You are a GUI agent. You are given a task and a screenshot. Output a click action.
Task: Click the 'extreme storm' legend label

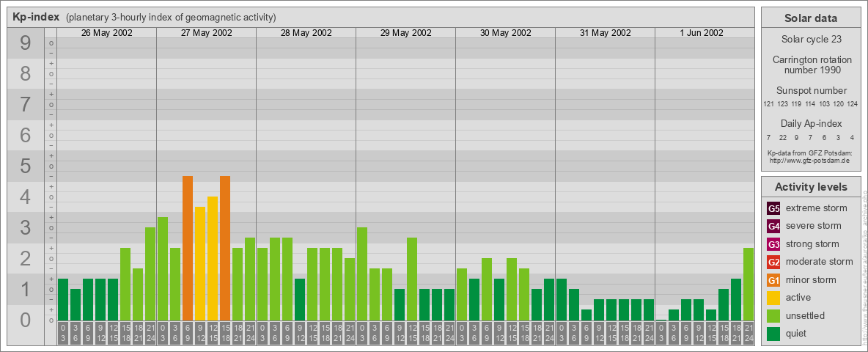pos(817,208)
